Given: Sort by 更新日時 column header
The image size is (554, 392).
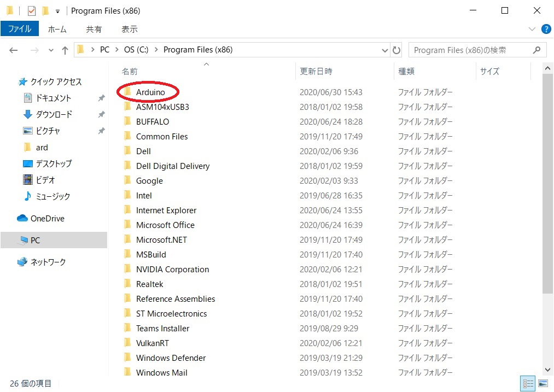Looking at the screenshot, I should pyautogui.click(x=316, y=71).
